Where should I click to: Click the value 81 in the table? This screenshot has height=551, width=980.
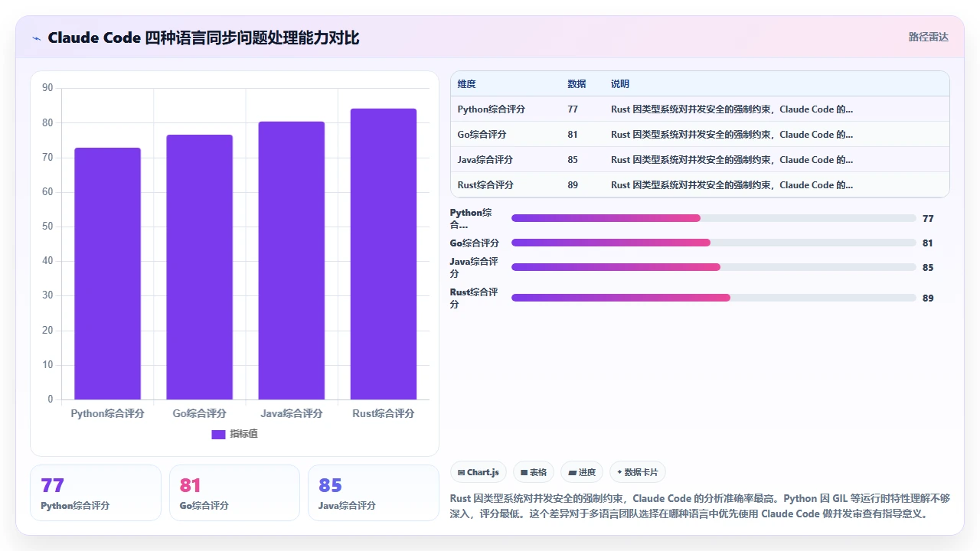pos(573,134)
